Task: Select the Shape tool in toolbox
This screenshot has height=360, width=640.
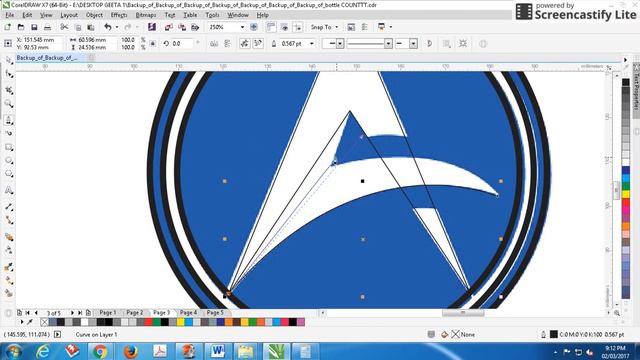Action: (9, 75)
